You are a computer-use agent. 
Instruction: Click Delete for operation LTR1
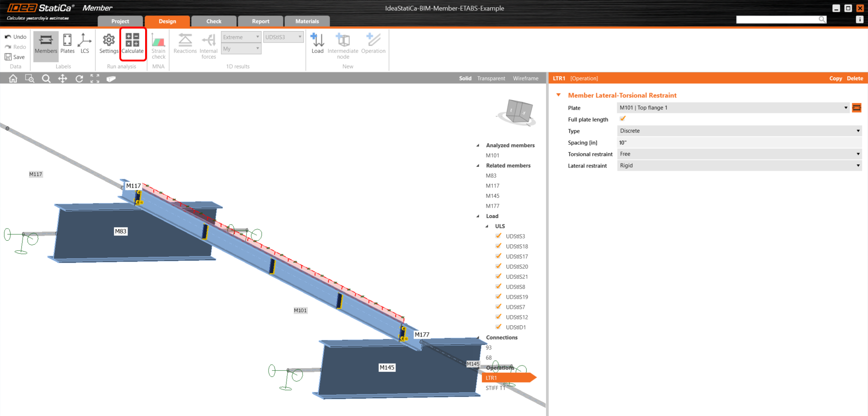click(854, 79)
